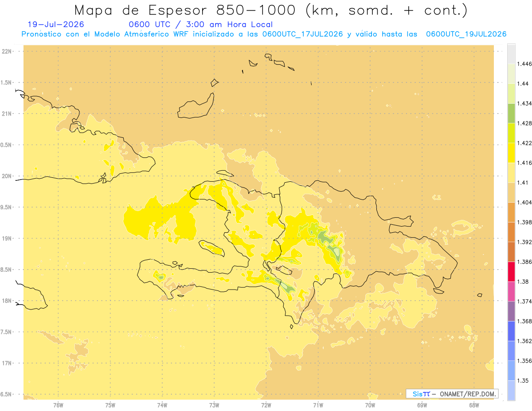
Task: Click the bright yellow legend segment above 1.416
Action: click(511, 153)
